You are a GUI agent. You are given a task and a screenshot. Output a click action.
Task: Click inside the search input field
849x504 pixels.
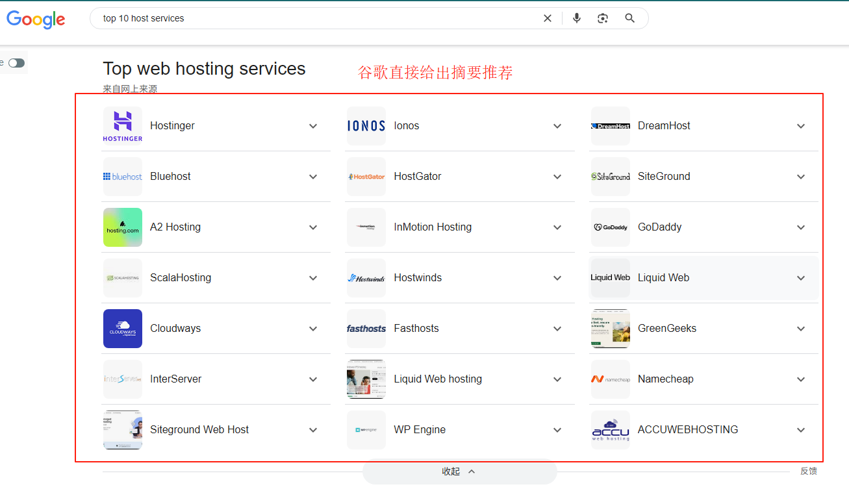click(292, 18)
